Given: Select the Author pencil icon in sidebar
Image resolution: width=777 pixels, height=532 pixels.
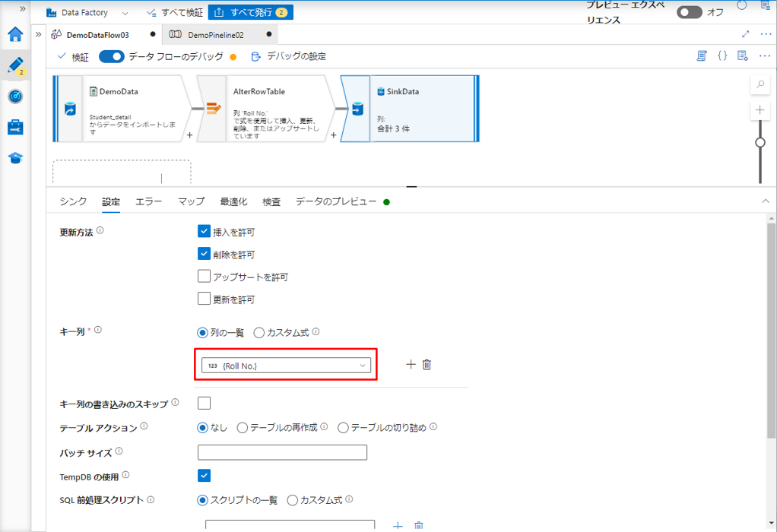Looking at the screenshot, I should pyautogui.click(x=15, y=65).
